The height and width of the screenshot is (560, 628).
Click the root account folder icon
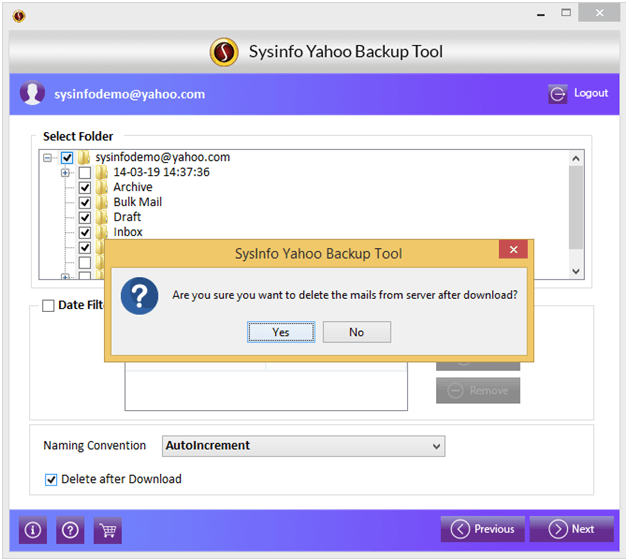tap(84, 157)
